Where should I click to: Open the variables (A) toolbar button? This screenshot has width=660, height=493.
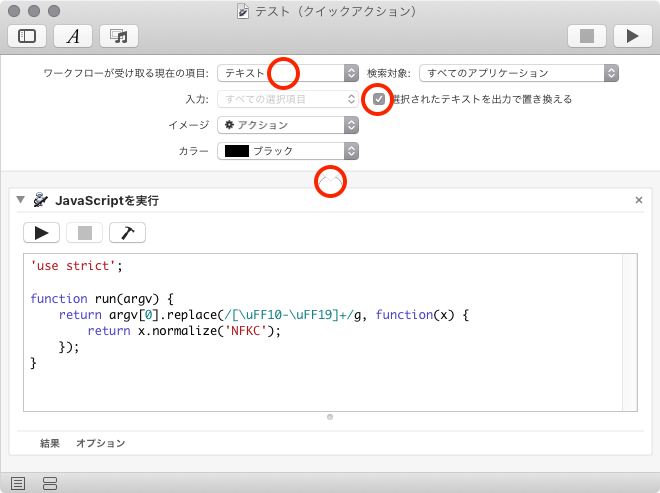click(73, 36)
